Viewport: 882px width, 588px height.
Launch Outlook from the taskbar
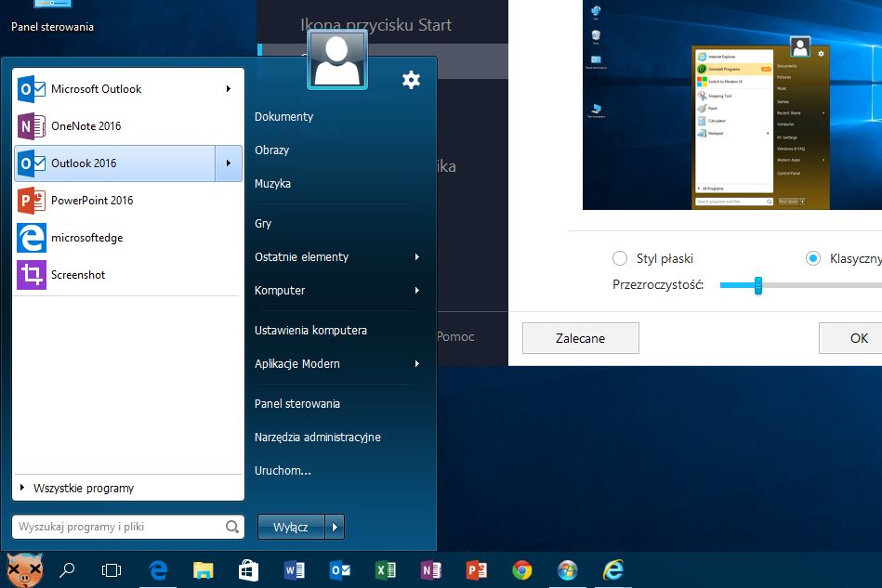pos(340,570)
